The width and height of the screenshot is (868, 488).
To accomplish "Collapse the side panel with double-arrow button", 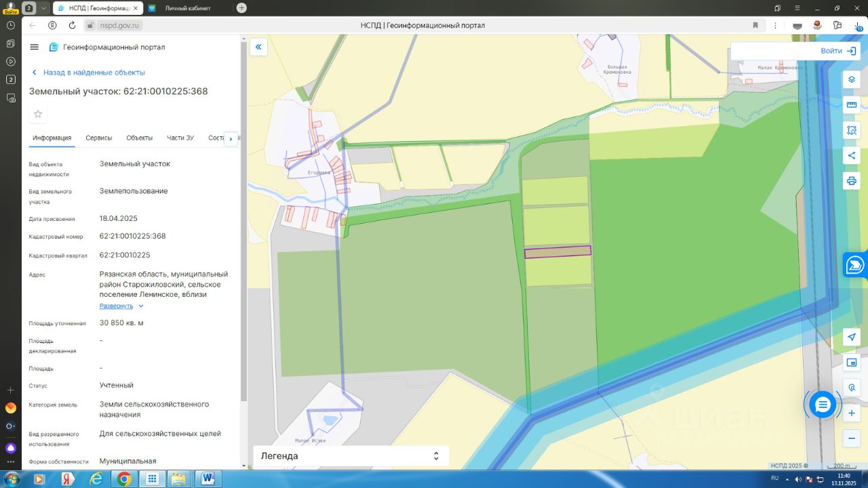I will click(x=258, y=47).
